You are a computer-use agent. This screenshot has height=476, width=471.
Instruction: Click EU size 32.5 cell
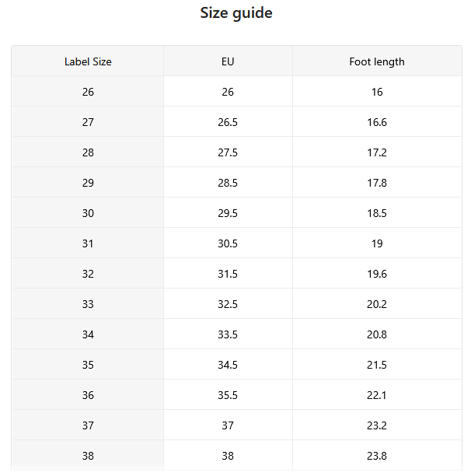[228, 304]
